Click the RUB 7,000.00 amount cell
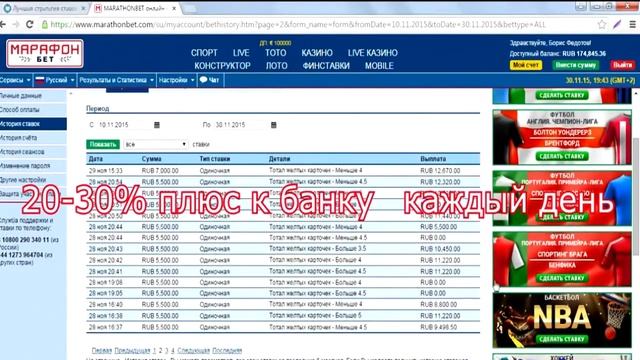 [x=160, y=171]
